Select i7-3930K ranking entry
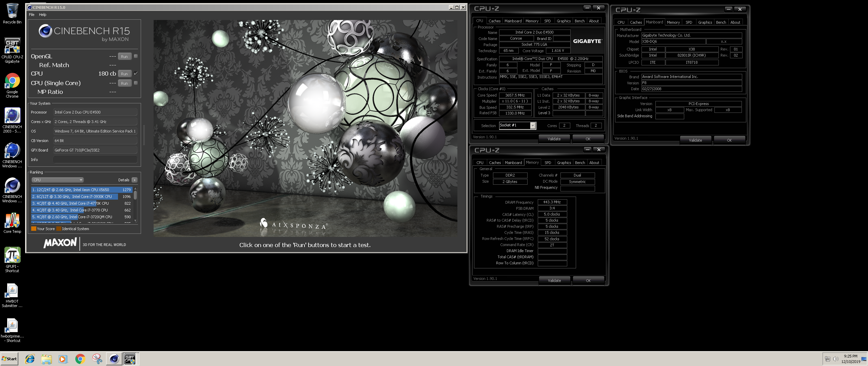The height and width of the screenshot is (366, 868). [81, 197]
